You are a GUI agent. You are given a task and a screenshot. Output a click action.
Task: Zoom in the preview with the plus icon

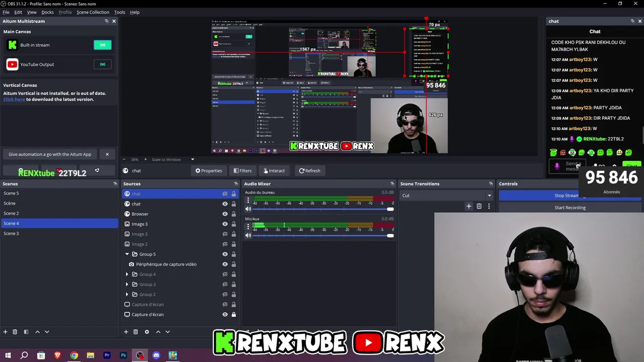145,159
